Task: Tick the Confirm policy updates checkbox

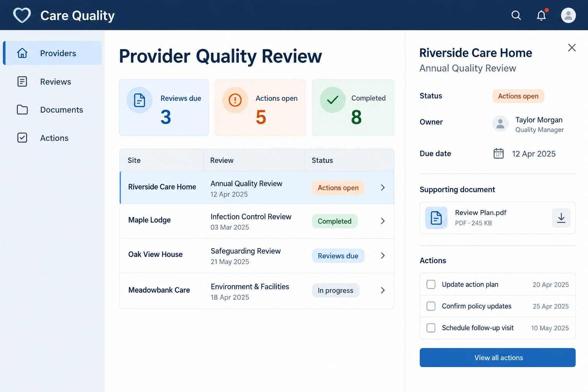Action: 431,306
